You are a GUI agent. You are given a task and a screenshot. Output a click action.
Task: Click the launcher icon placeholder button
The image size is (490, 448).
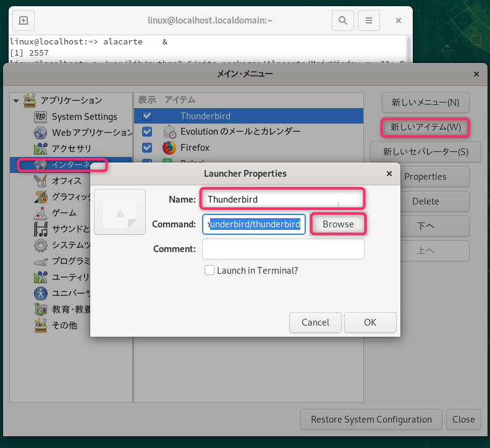click(x=120, y=212)
